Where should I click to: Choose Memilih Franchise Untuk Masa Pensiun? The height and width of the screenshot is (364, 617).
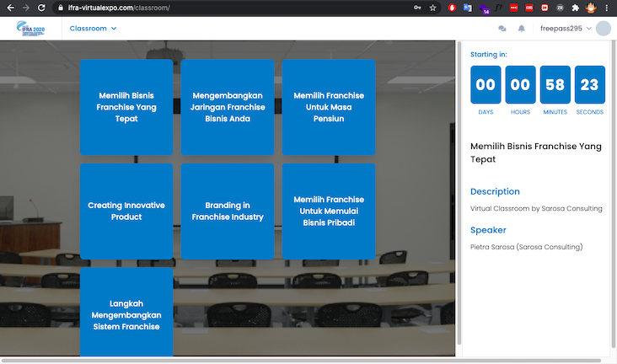(x=329, y=107)
